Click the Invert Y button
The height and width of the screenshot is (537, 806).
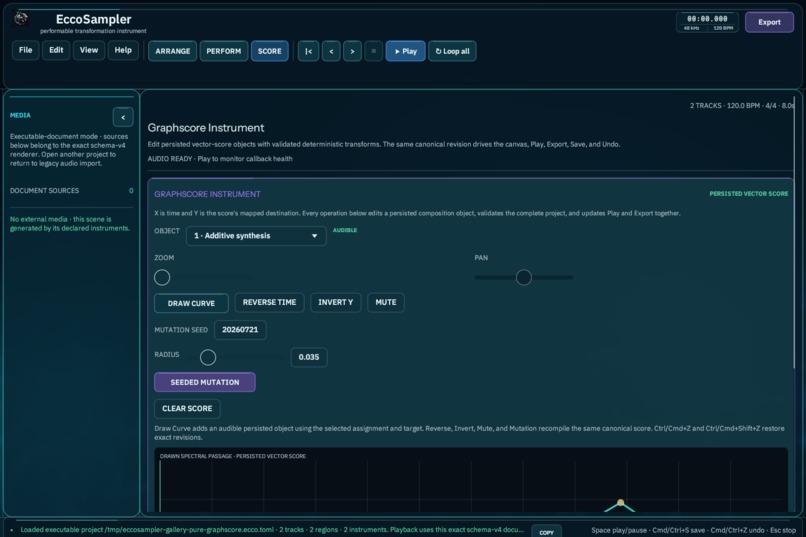336,302
